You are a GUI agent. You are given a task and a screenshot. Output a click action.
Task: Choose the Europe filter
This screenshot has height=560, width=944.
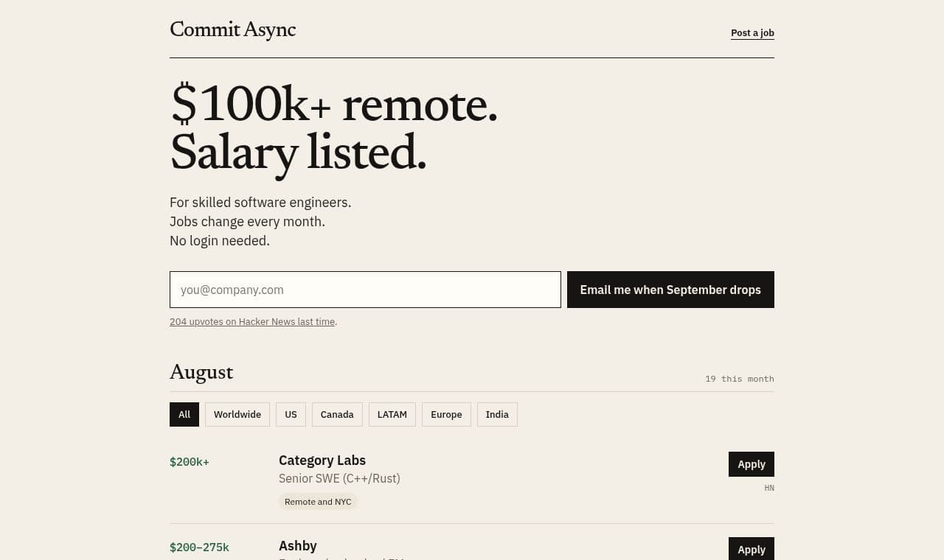pos(446,414)
